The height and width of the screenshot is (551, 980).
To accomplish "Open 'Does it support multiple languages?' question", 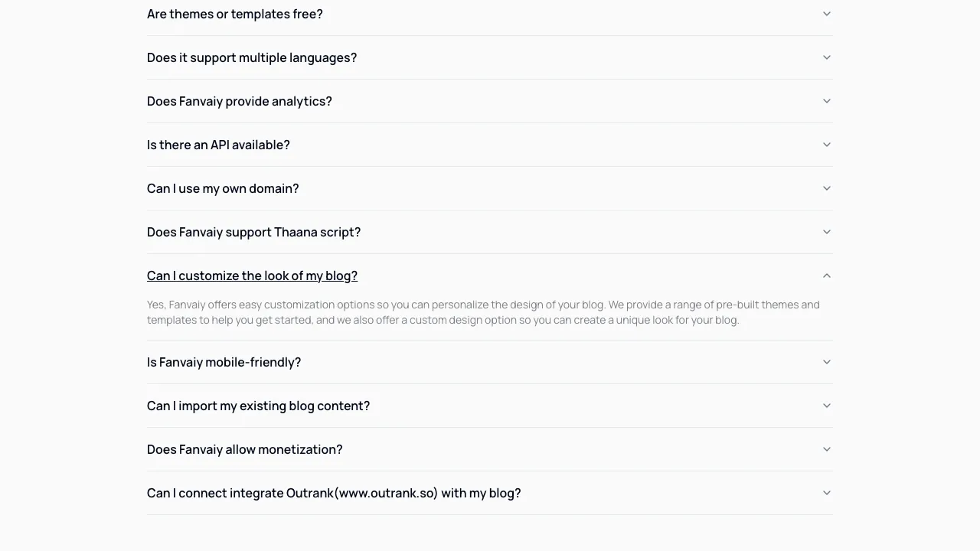I will tap(252, 57).
